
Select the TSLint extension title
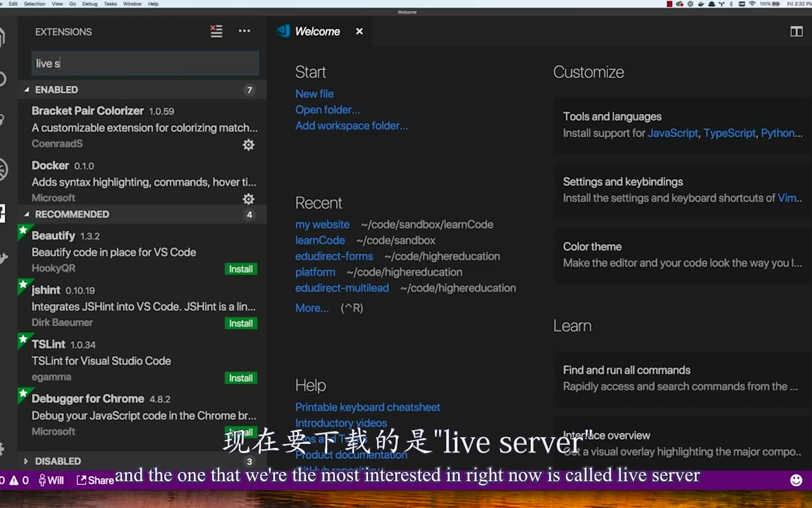pos(48,344)
